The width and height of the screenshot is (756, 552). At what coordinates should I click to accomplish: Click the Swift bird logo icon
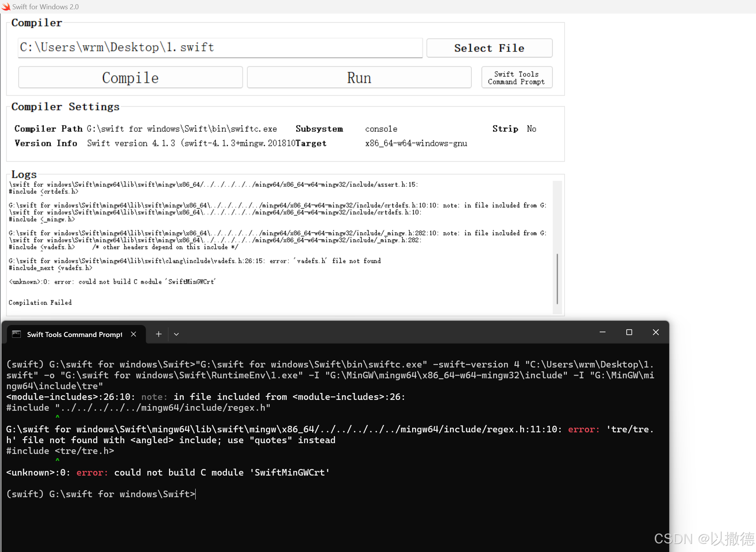(6, 7)
